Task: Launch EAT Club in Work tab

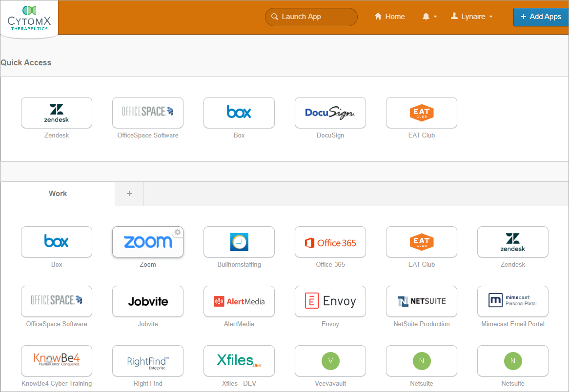Action: click(x=422, y=242)
